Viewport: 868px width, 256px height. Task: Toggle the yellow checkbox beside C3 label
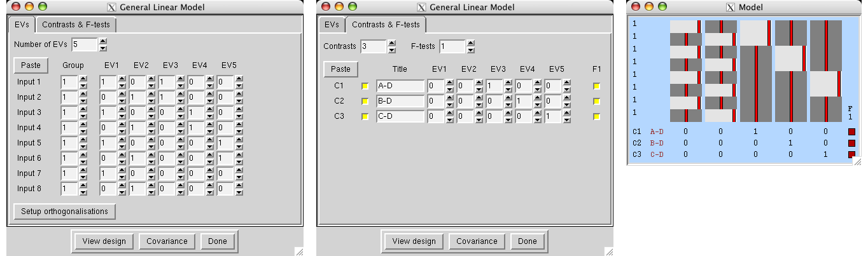(365, 117)
